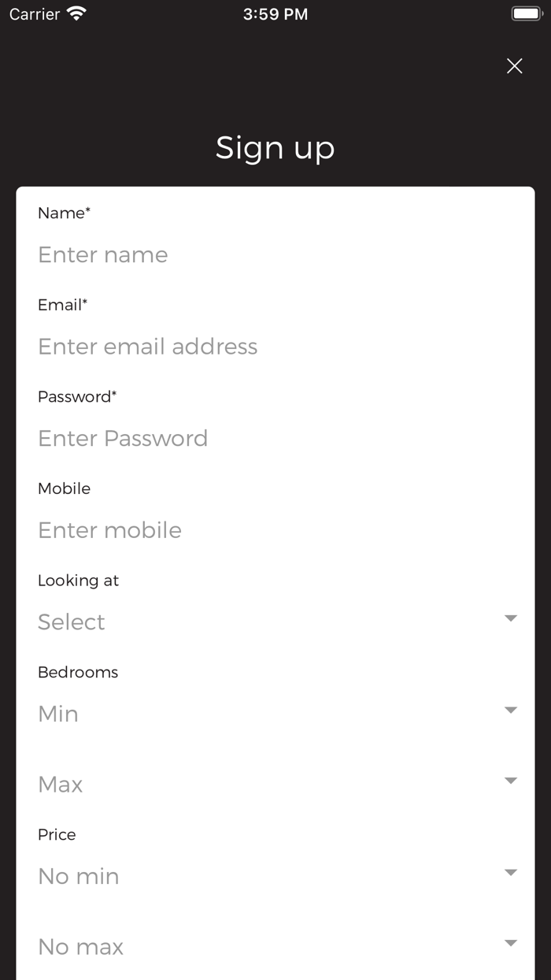The height and width of the screenshot is (980, 551).
Task: Open the Looking at dropdown arrow
Action: [x=511, y=618]
